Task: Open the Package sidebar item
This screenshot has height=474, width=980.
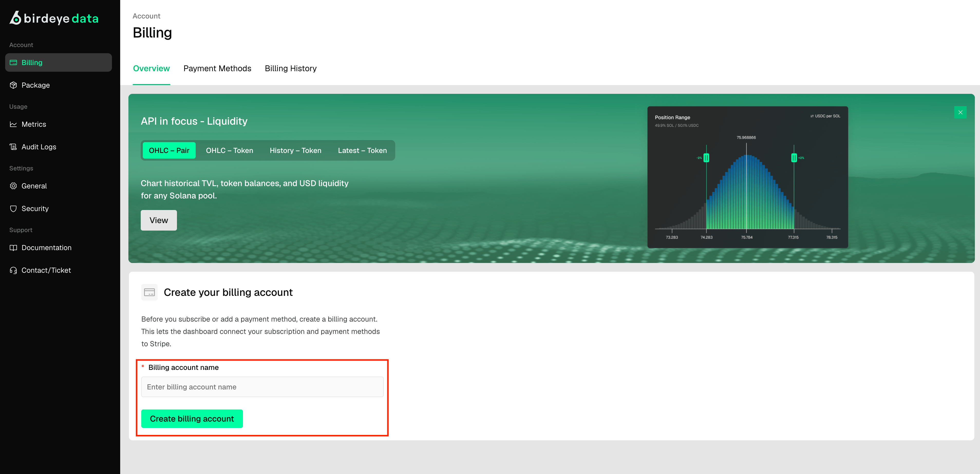Action: 58,85
